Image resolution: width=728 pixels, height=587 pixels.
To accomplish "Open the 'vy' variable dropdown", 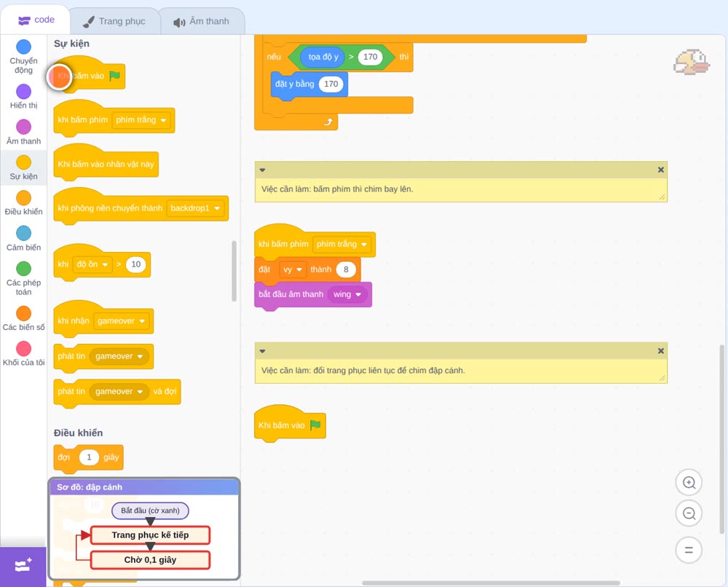I will point(293,269).
